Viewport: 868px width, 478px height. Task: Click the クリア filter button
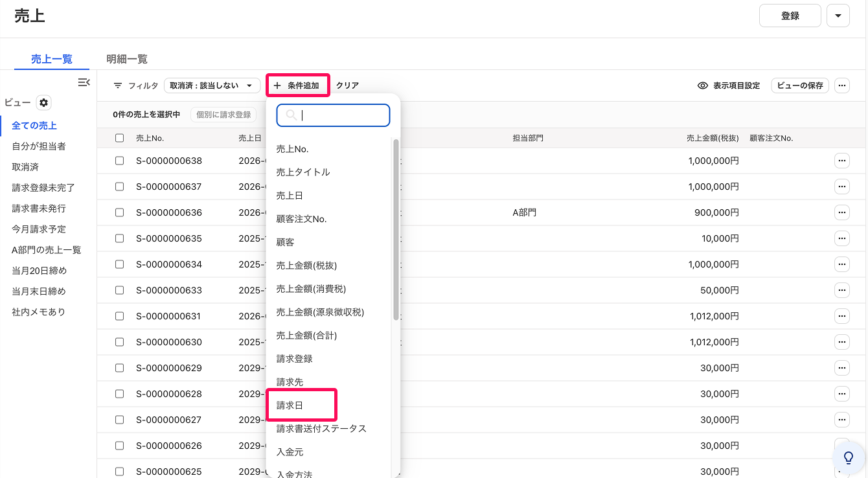pos(347,85)
